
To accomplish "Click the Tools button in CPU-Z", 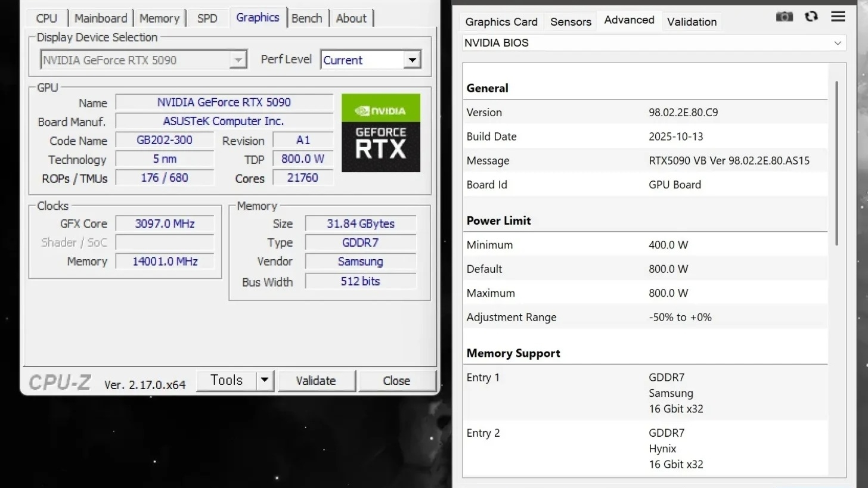I will coord(227,380).
